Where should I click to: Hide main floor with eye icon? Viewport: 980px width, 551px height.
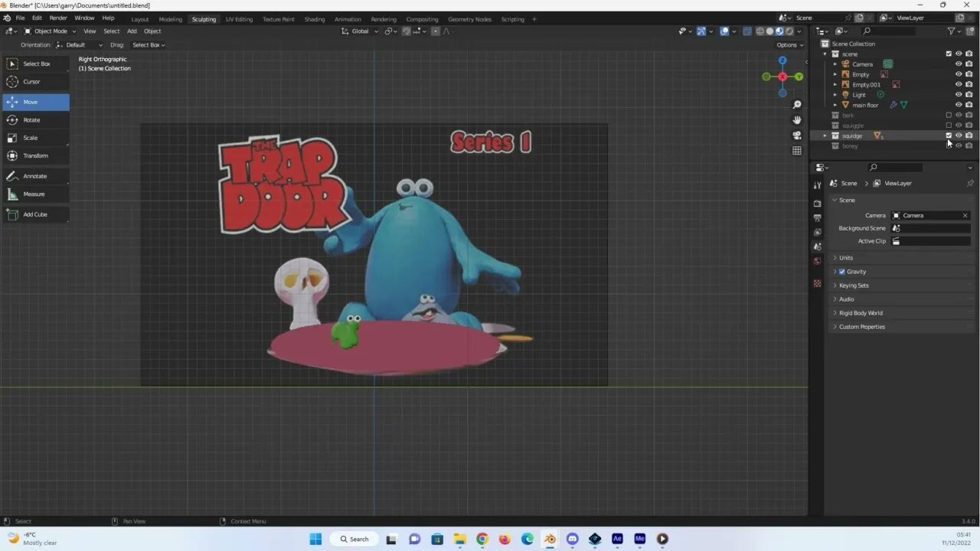pos(959,105)
